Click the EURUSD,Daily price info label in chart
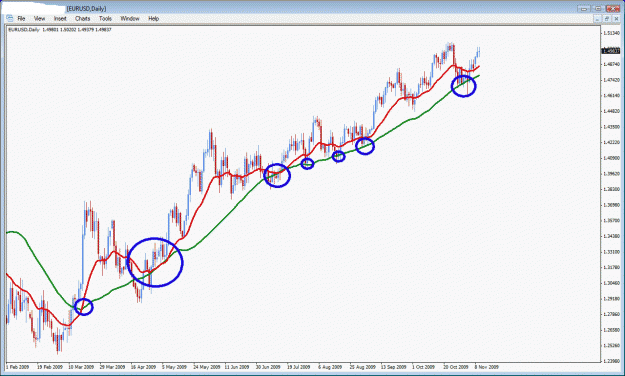 click(60, 30)
